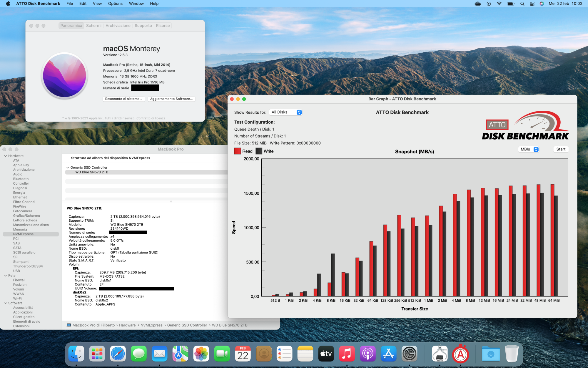Open the Launchpad icon in dock

[97, 354]
